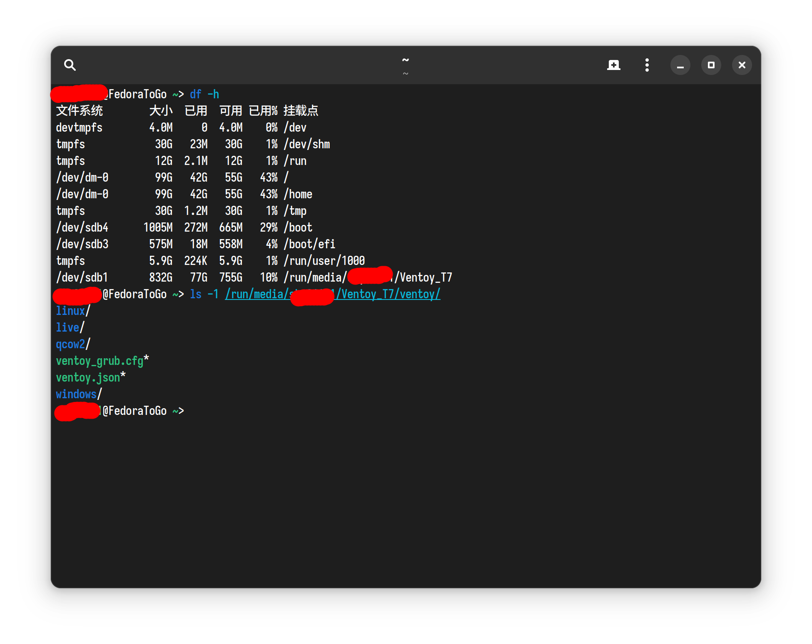Click the 挂载点 column header
This screenshot has height=644, width=812.
coord(301,111)
